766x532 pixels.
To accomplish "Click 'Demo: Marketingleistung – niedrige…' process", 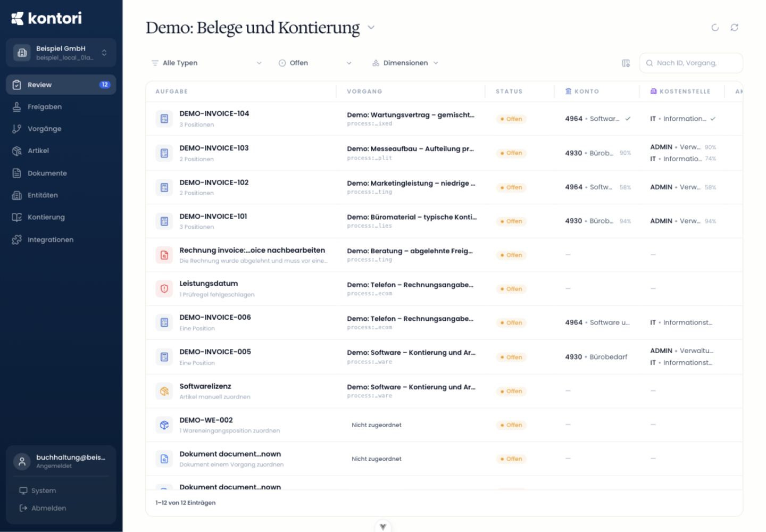I will [411, 184].
